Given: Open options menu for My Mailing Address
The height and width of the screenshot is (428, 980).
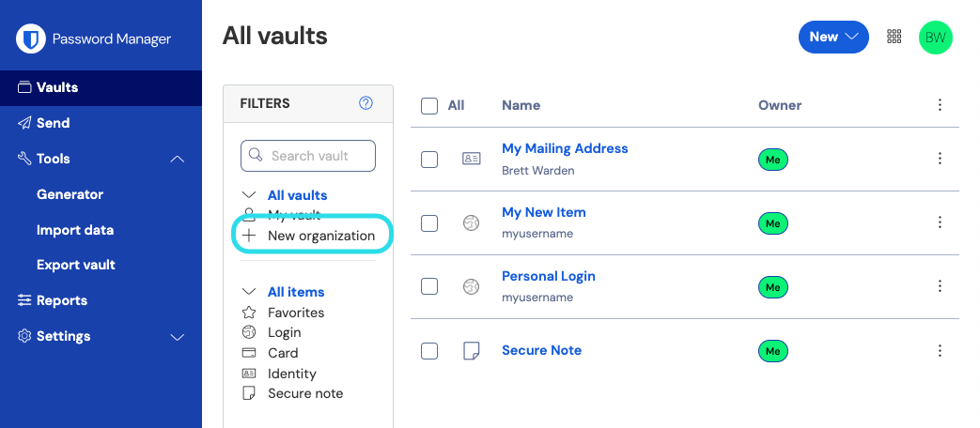Looking at the screenshot, I should pyautogui.click(x=940, y=159).
